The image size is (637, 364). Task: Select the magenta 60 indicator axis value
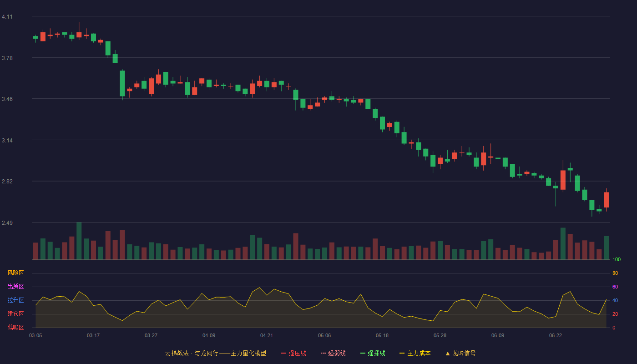point(615,287)
